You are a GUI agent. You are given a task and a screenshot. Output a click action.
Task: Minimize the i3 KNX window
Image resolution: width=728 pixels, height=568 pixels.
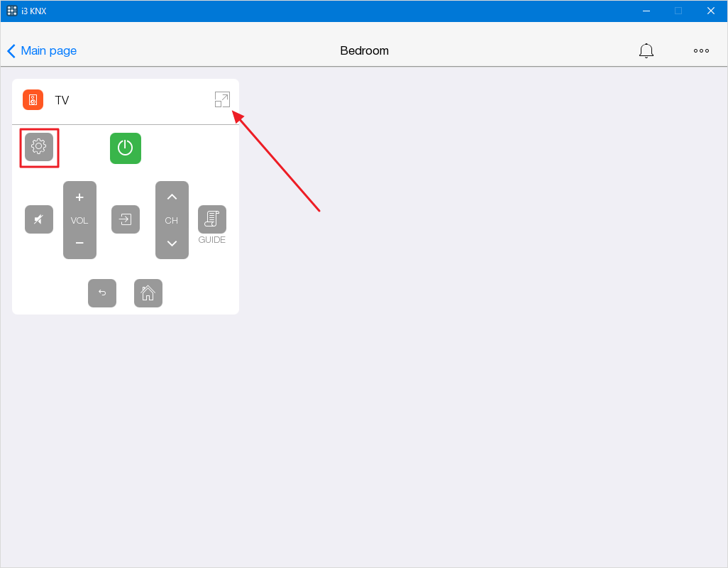pos(646,11)
